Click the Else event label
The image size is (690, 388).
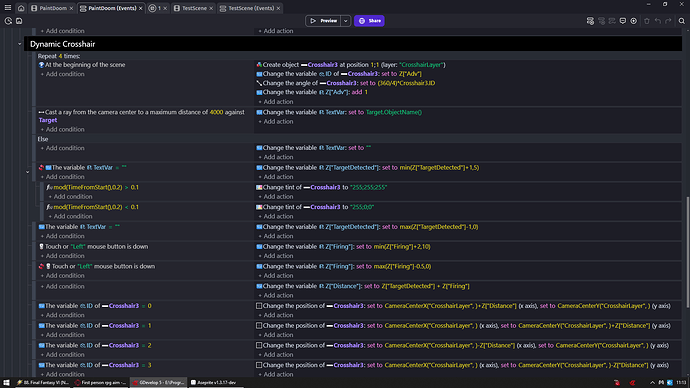(43, 139)
